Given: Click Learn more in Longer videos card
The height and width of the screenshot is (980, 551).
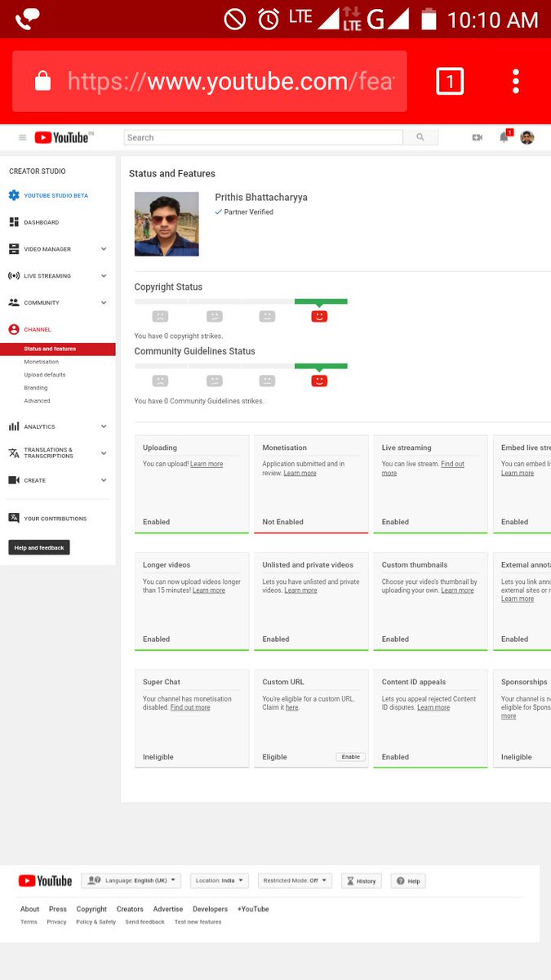Looking at the screenshot, I should 209,590.
